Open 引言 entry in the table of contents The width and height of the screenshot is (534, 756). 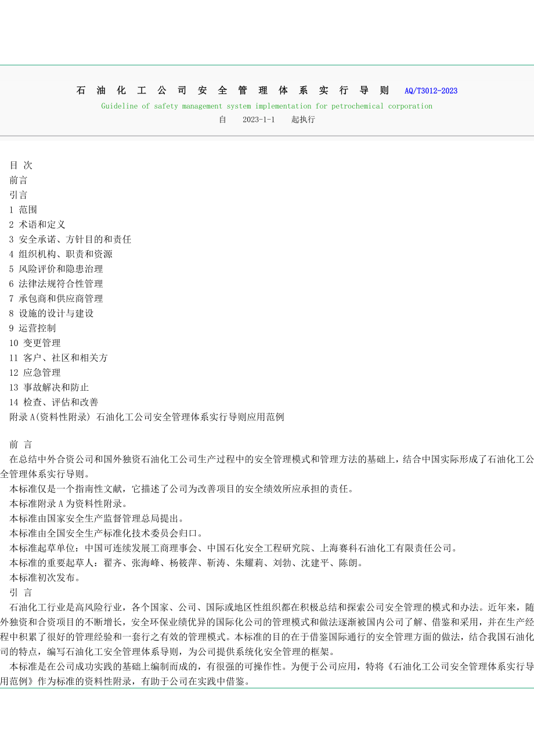19,195
